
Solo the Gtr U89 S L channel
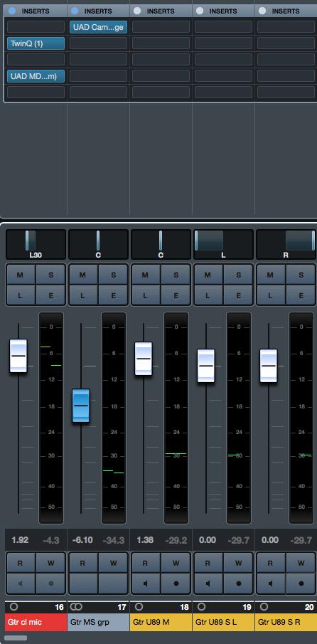click(x=238, y=275)
